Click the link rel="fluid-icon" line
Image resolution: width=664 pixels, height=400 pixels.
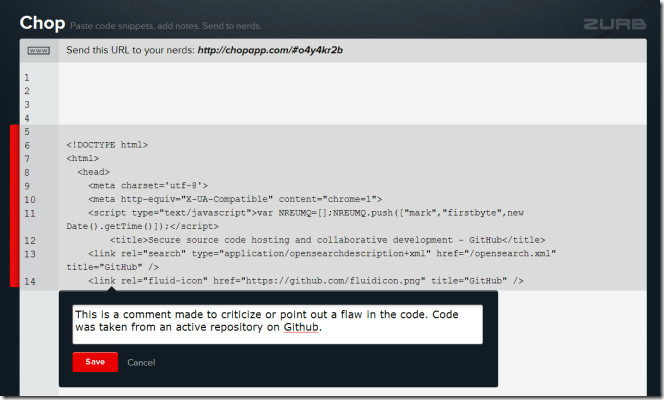tap(306, 280)
